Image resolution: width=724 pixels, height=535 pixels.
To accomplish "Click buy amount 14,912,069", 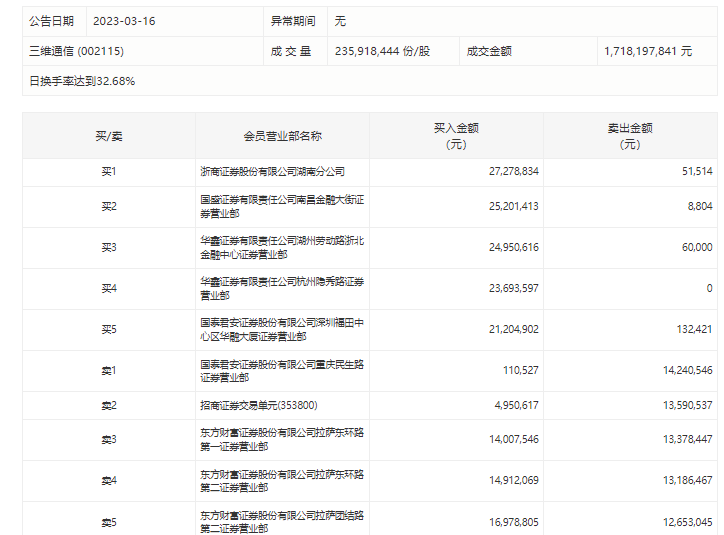I will click(x=513, y=481).
